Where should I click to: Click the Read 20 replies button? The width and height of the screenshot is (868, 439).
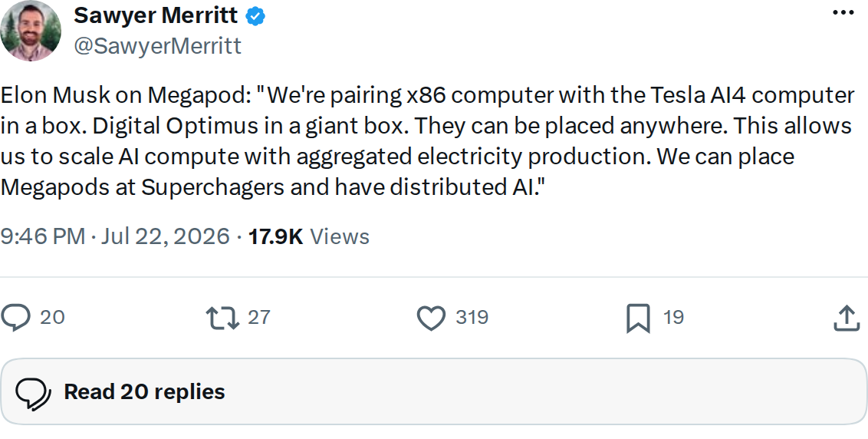[x=433, y=392]
